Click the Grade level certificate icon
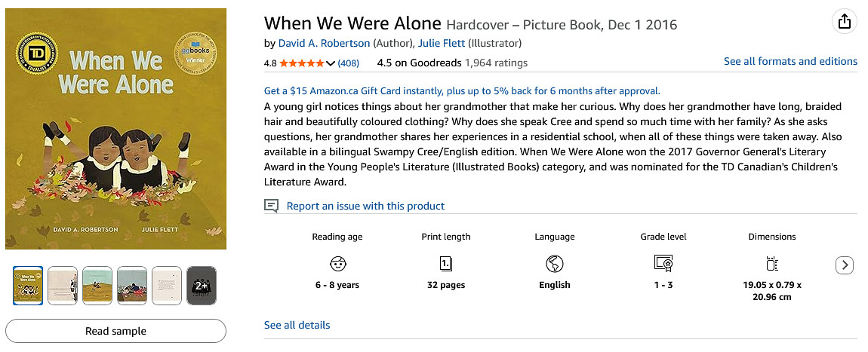 (663, 264)
